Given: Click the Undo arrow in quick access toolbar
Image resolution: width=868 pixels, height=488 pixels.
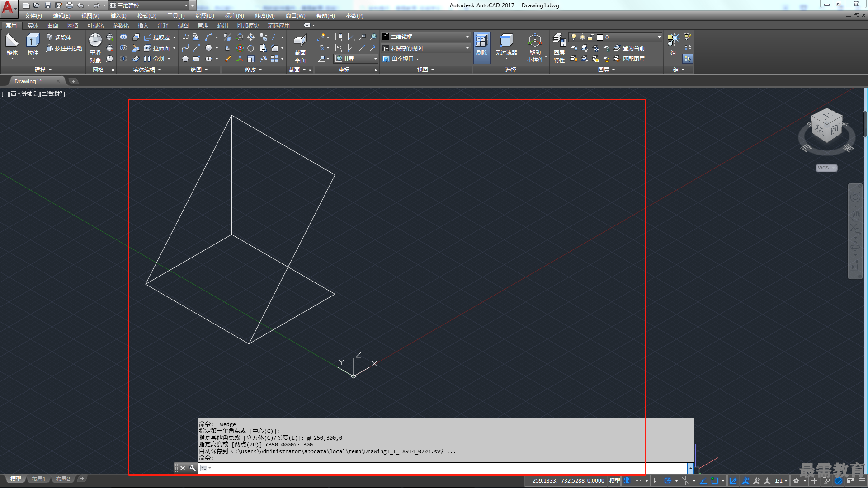Looking at the screenshot, I should tap(80, 5).
